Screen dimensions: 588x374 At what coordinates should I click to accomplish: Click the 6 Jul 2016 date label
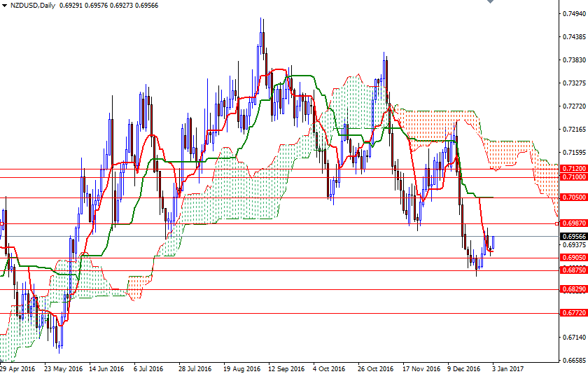click(148, 369)
